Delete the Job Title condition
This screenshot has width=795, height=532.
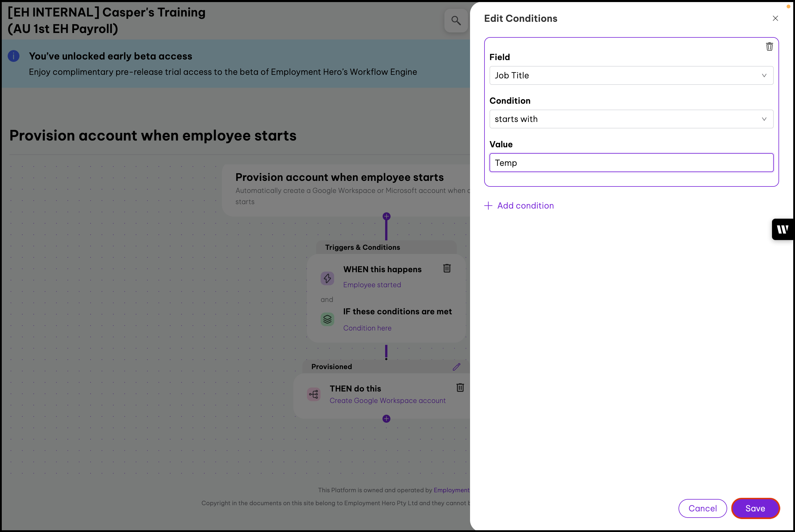(x=769, y=47)
